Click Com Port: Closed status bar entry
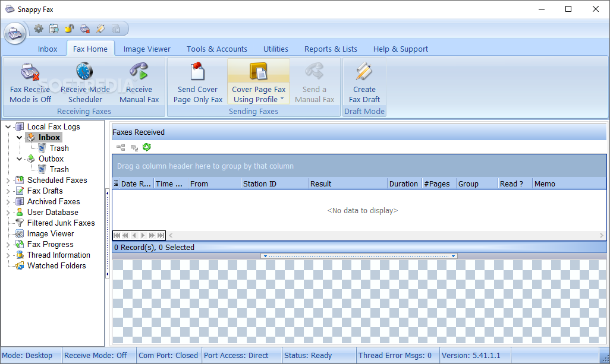Image resolution: width=610 pixels, height=364 pixels. [168, 356]
